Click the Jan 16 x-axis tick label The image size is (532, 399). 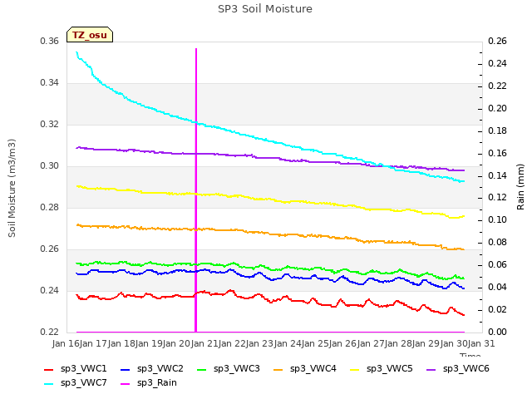(66, 343)
